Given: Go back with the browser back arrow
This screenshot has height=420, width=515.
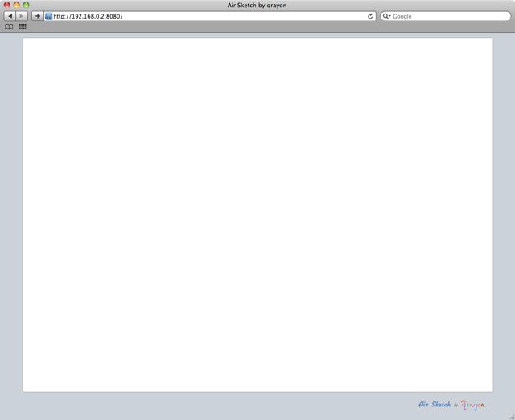Looking at the screenshot, I should 10,16.
